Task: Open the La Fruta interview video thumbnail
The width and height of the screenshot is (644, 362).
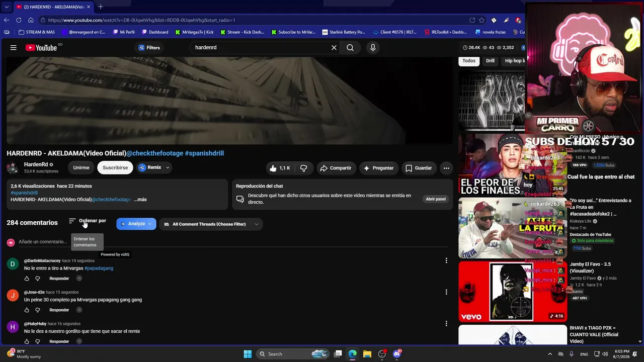Action: click(x=512, y=228)
